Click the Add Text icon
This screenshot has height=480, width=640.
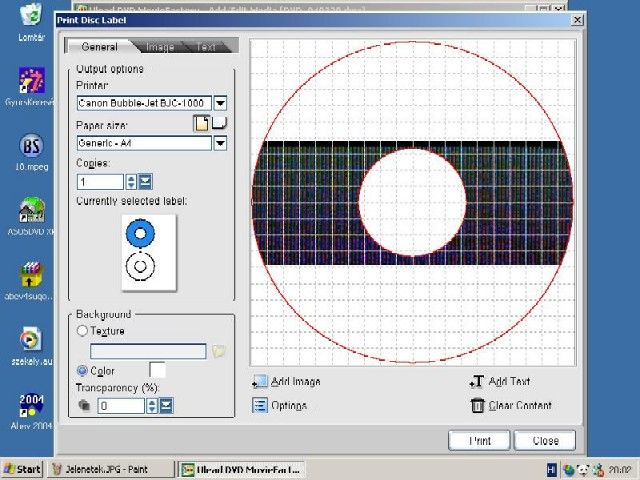click(476, 382)
